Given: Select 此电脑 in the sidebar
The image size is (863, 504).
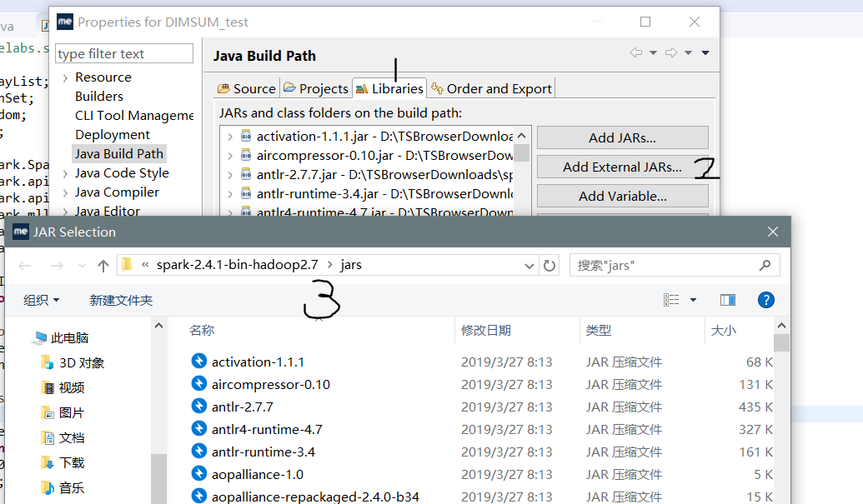Looking at the screenshot, I should click(x=71, y=337).
